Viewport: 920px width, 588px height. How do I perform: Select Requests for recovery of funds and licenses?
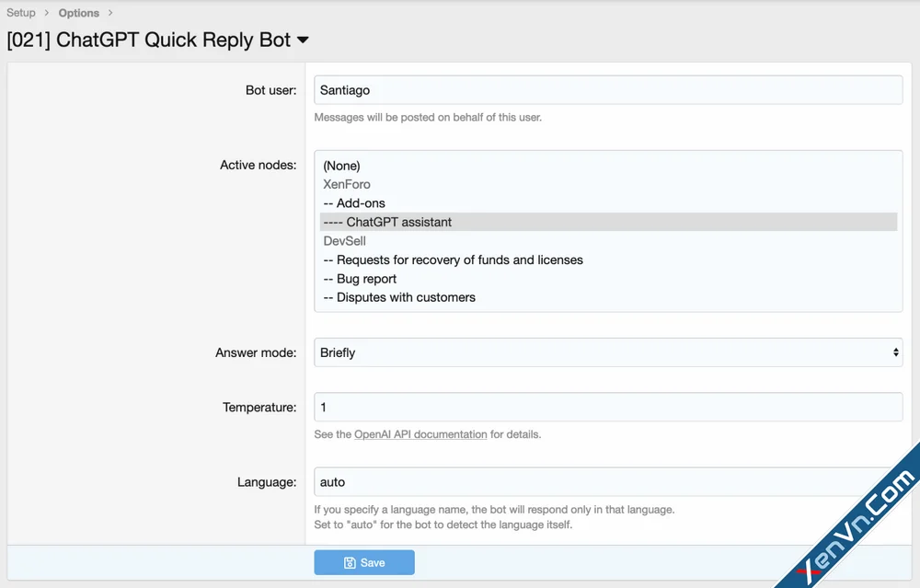point(453,259)
